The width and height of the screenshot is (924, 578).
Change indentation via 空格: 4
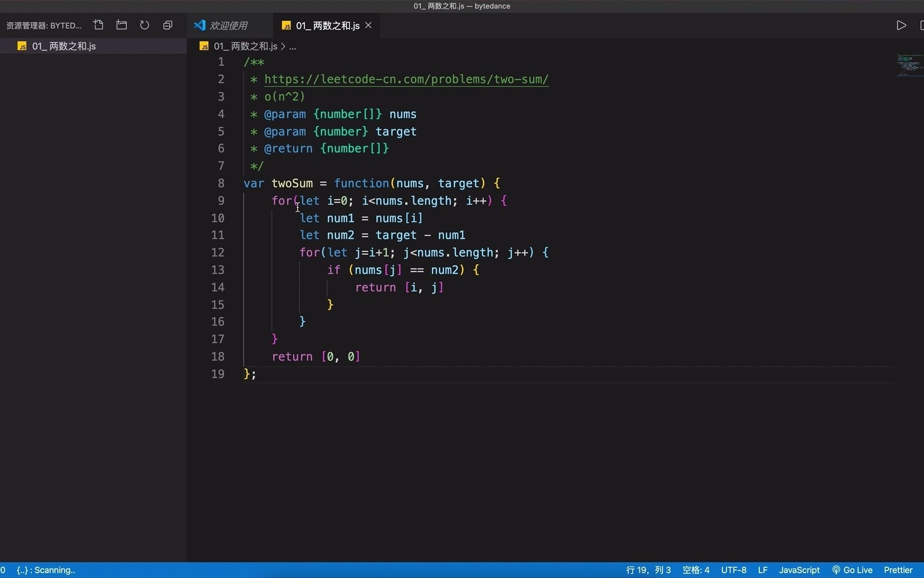(x=696, y=570)
